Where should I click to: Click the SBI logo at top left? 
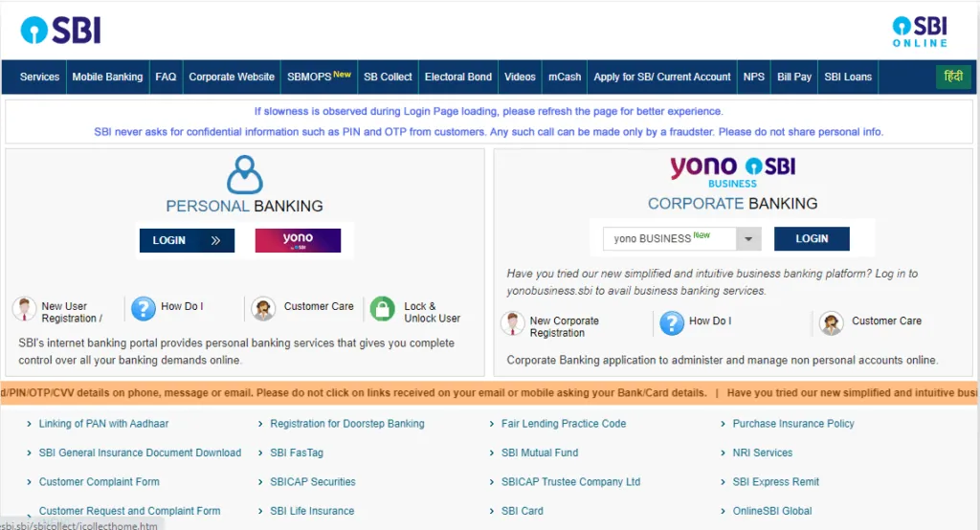pyautogui.click(x=60, y=30)
